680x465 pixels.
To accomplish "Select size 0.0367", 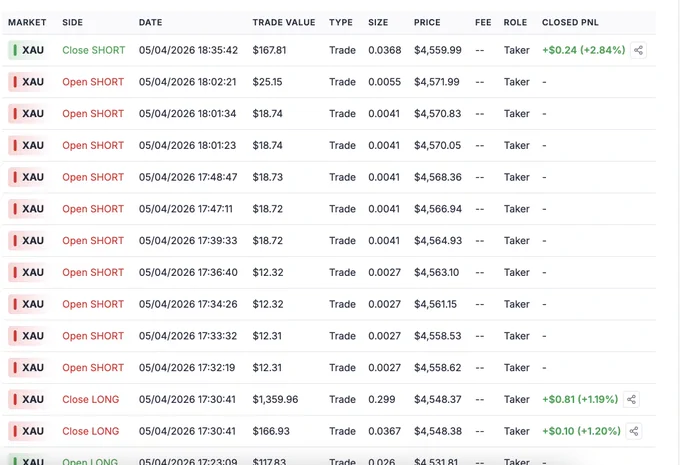I will 385,431.
